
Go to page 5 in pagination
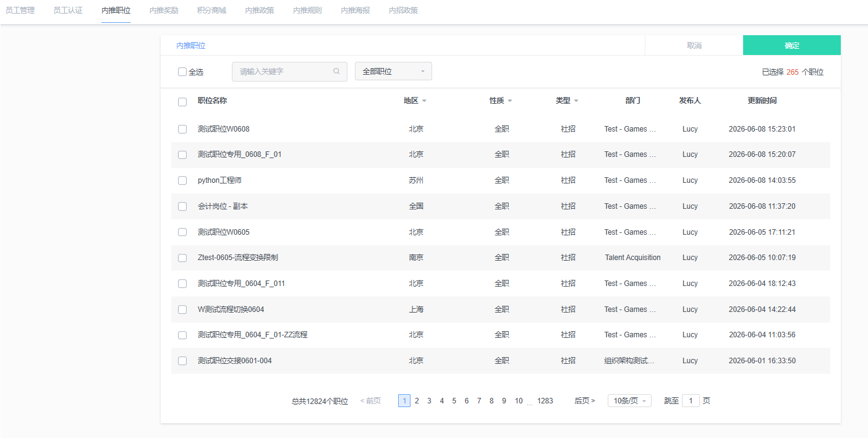tap(454, 401)
